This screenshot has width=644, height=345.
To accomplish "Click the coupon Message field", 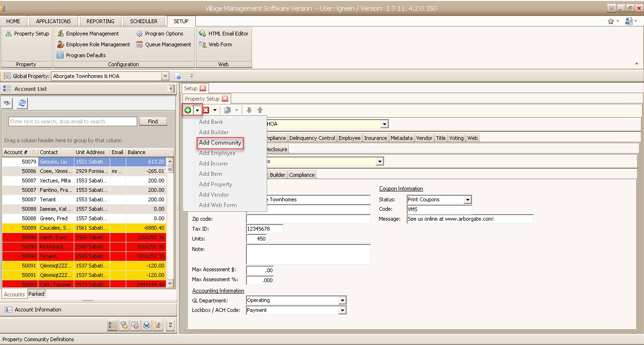I will tap(470, 219).
